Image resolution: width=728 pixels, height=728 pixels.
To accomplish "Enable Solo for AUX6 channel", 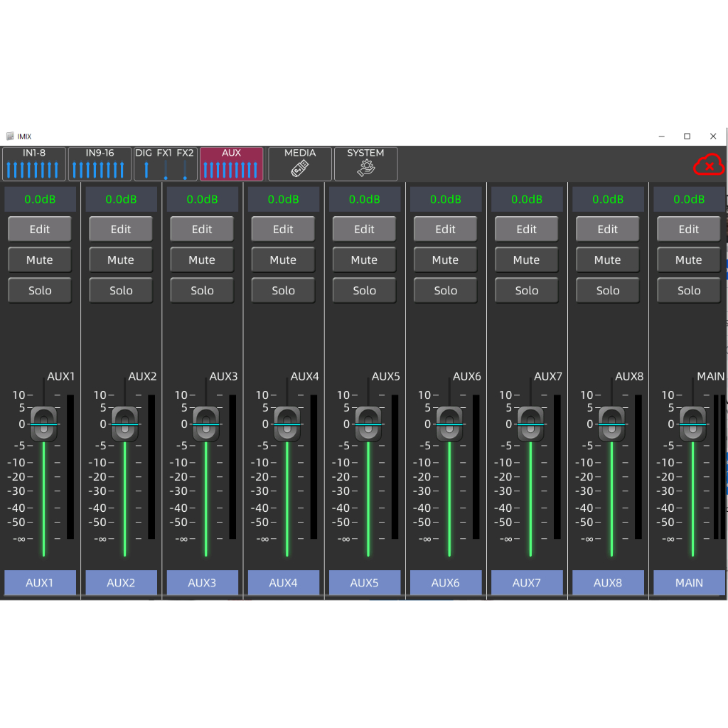I will 445,291.
